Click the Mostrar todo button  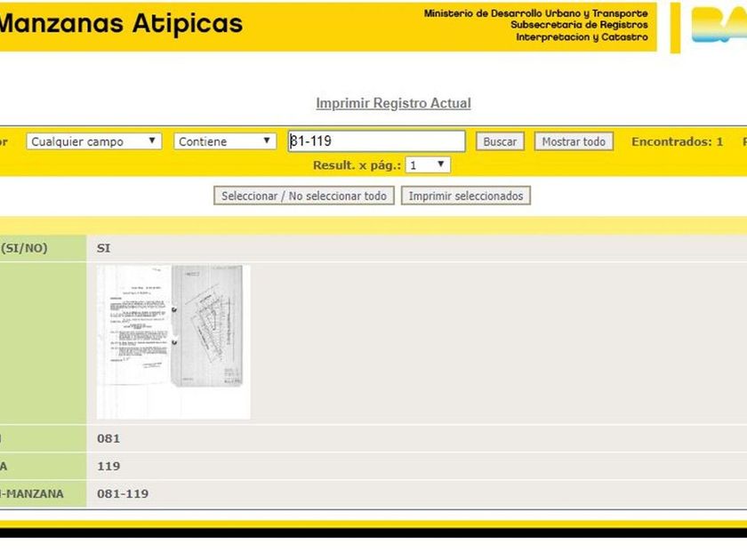574,141
